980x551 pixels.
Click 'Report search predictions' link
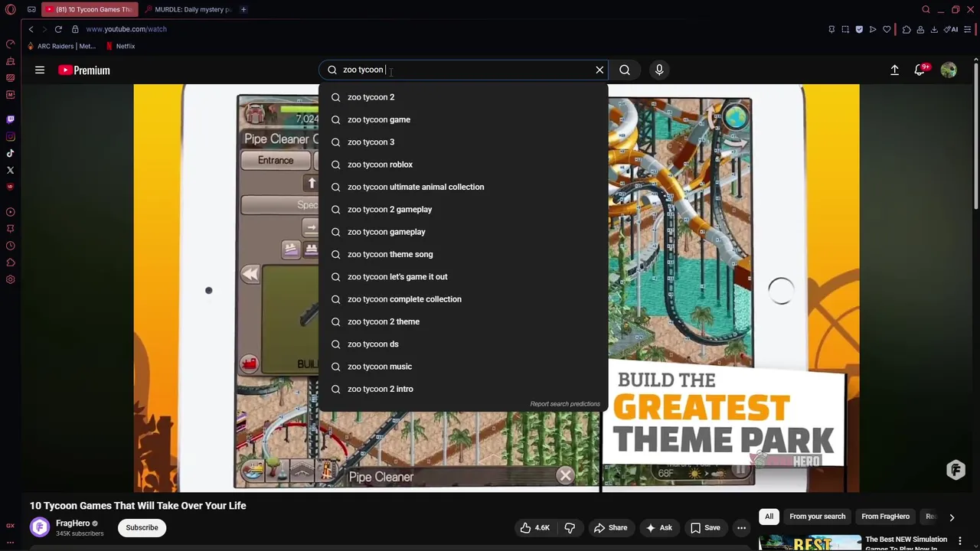pyautogui.click(x=565, y=404)
